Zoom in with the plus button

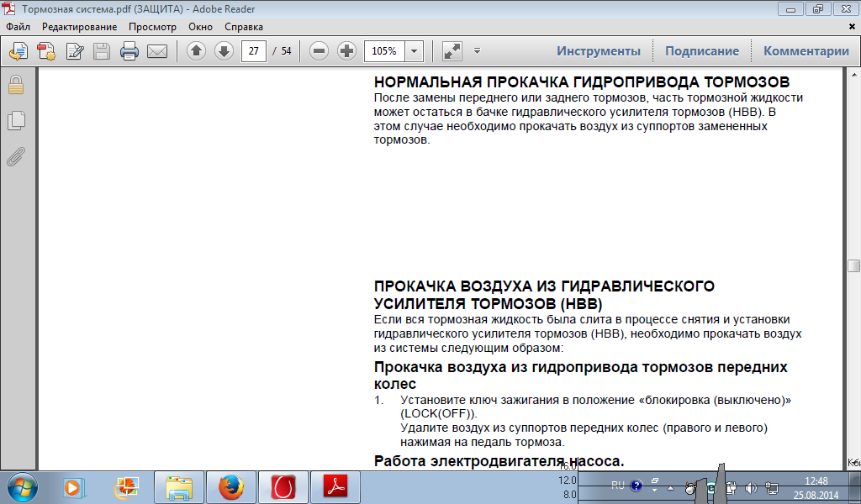346,51
